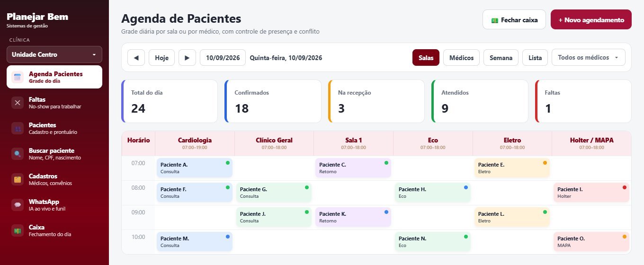The width and height of the screenshot is (644, 265).
Task: Go to previous day with left arrow
Action: coord(136,58)
